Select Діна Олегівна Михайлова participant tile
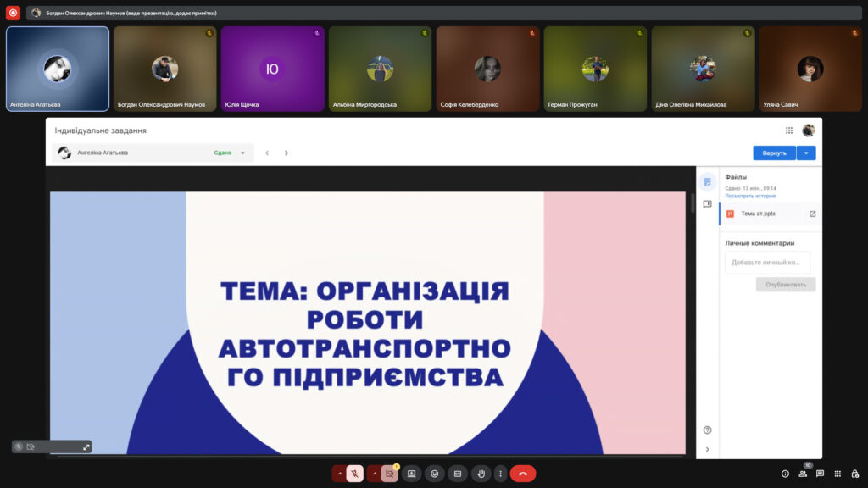Viewport: 868px width, 488px height. [703, 69]
